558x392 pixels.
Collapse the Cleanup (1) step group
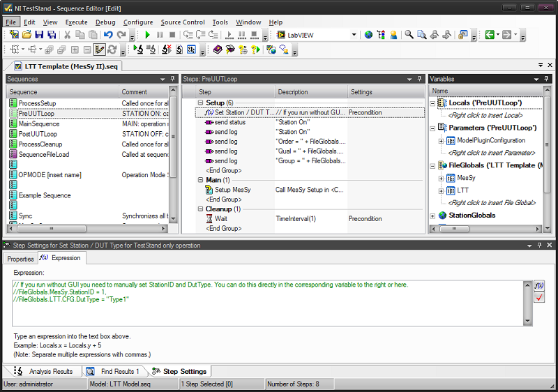200,209
